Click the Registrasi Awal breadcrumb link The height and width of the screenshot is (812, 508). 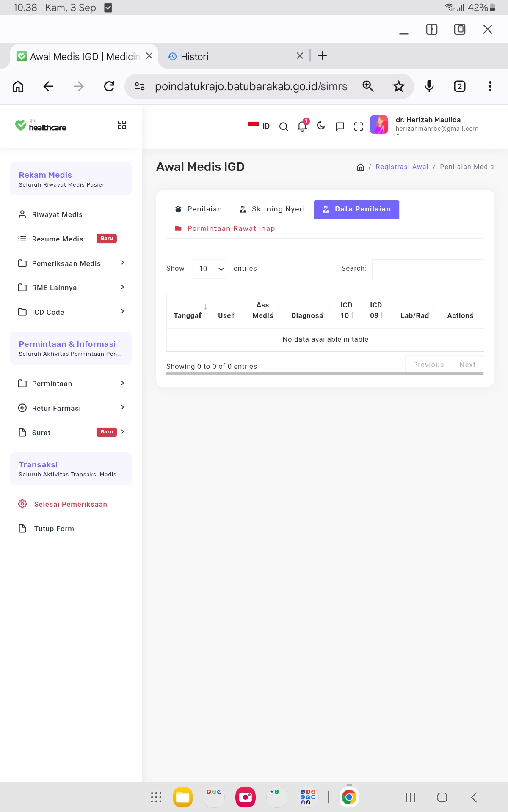click(402, 167)
